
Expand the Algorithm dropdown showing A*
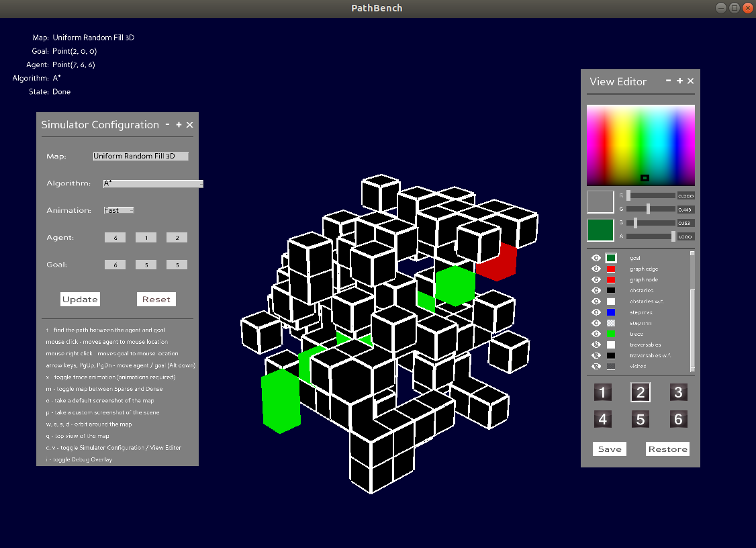pos(152,183)
